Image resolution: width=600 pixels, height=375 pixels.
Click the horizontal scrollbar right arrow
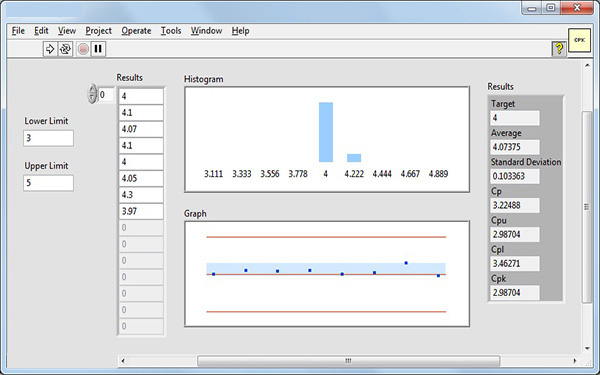click(x=574, y=360)
